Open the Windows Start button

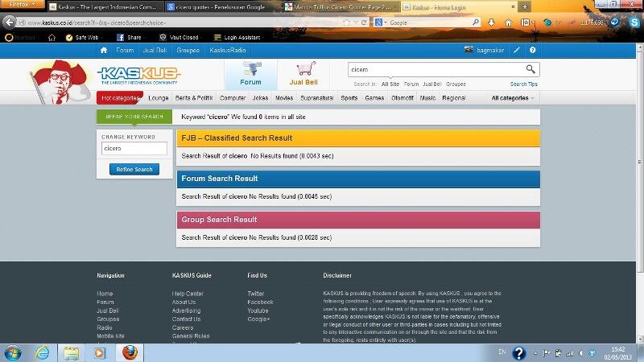pyautogui.click(x=12, y=353)
